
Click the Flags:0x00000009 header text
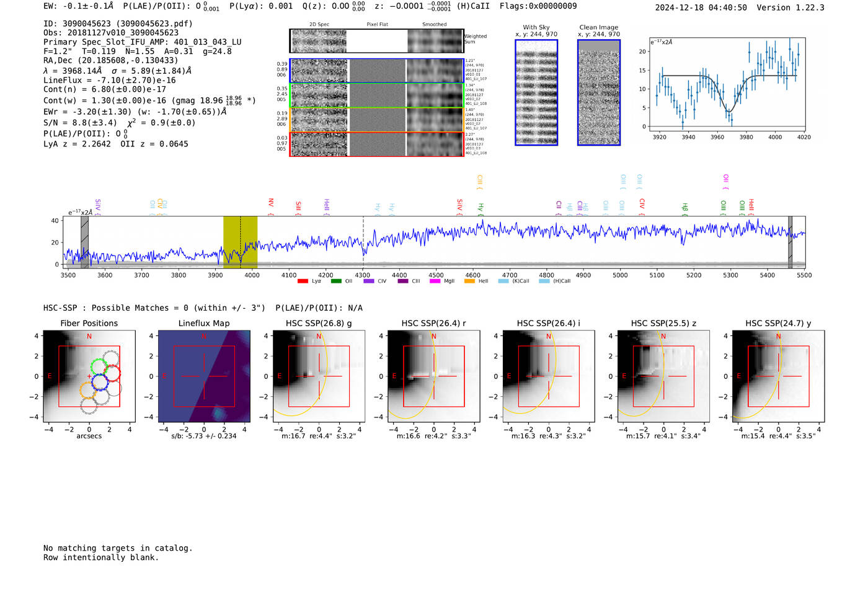538,6
